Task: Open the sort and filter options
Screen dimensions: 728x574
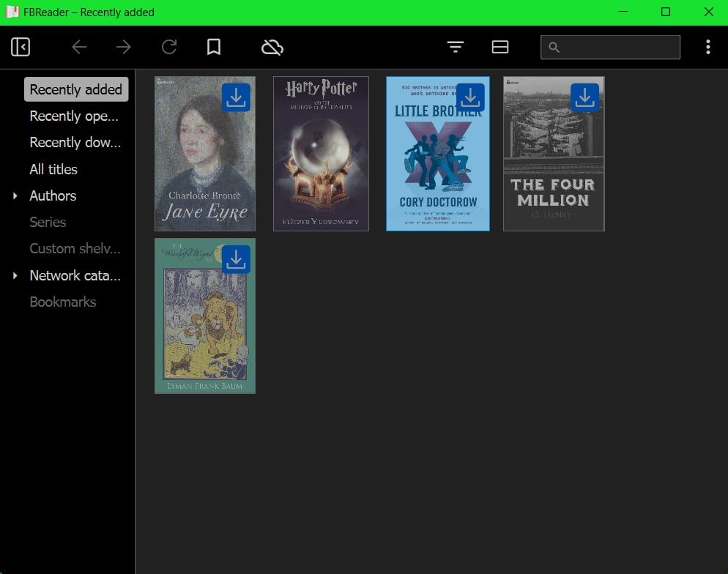Action: coord(456,47)
